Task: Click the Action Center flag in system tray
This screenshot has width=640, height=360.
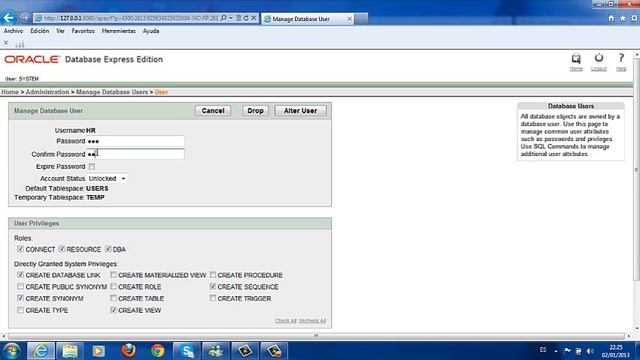Action: coord(567,351)
